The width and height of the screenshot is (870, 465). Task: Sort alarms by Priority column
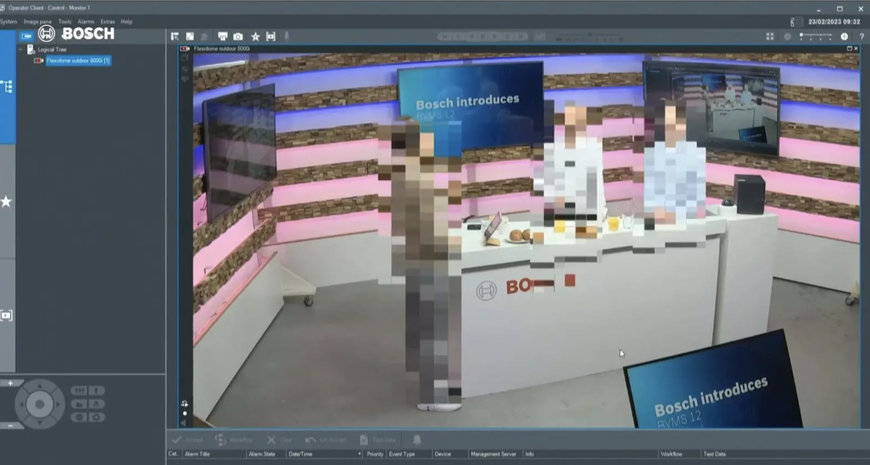click(375, 454)
